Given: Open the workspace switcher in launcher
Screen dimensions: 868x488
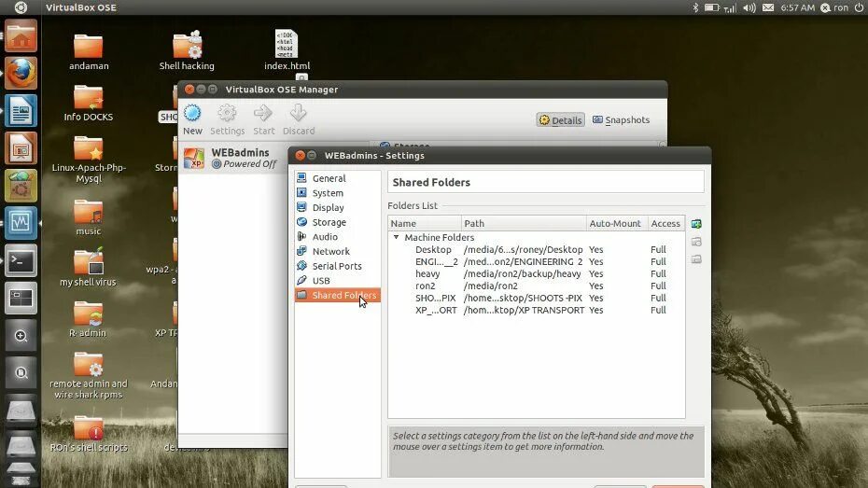Looking at the screenshot, I should point(21,299).
